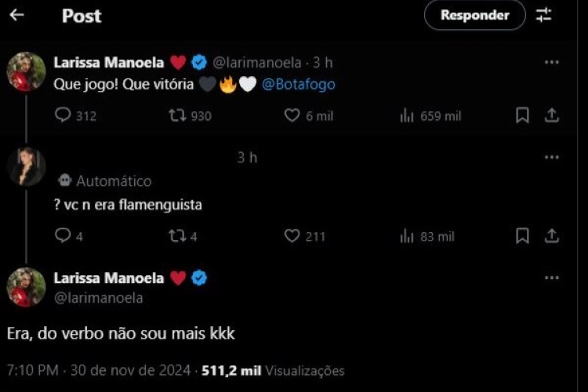Viewport: 588px width, 392px height.
Task: Click the Responder button
Action: pyautogui.click(x=474, y=15)
